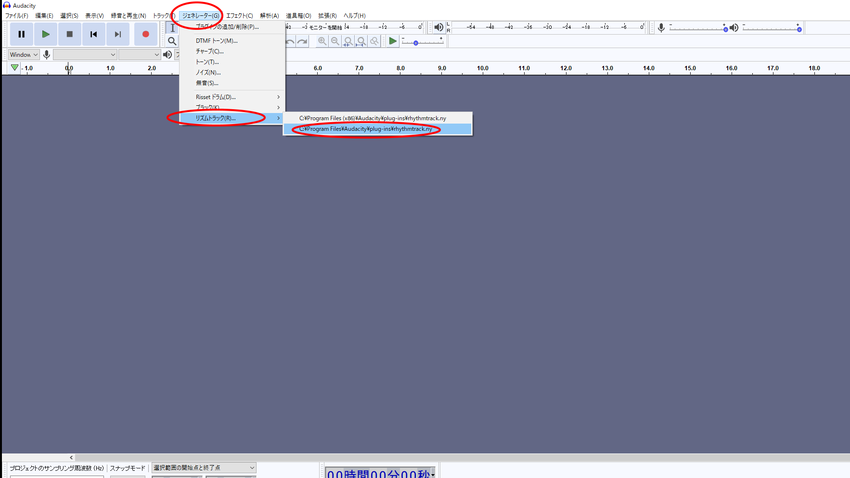The image size is (850, 478).
Task: Open the ヘルプ(H) menu
Action: coord(355,16)
